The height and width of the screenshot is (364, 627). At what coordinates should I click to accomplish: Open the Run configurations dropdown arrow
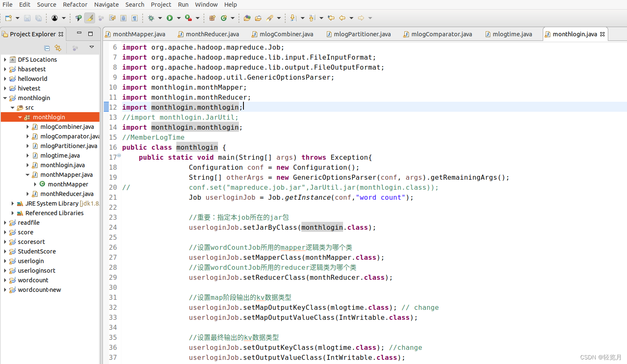click(x=178, y=18)
